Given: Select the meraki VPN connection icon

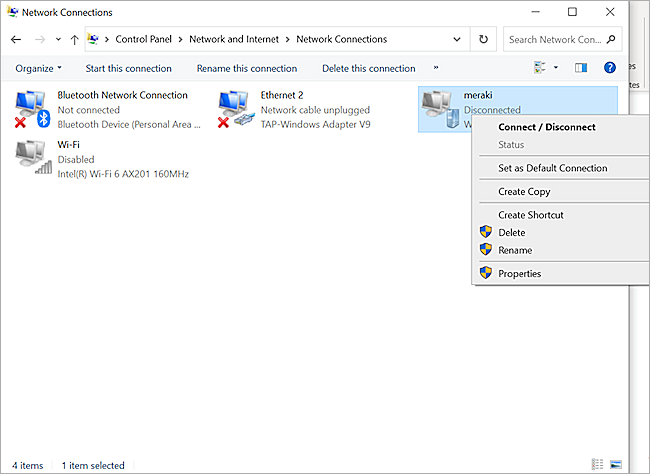Looking at the screenshot, I should [440, 109].
